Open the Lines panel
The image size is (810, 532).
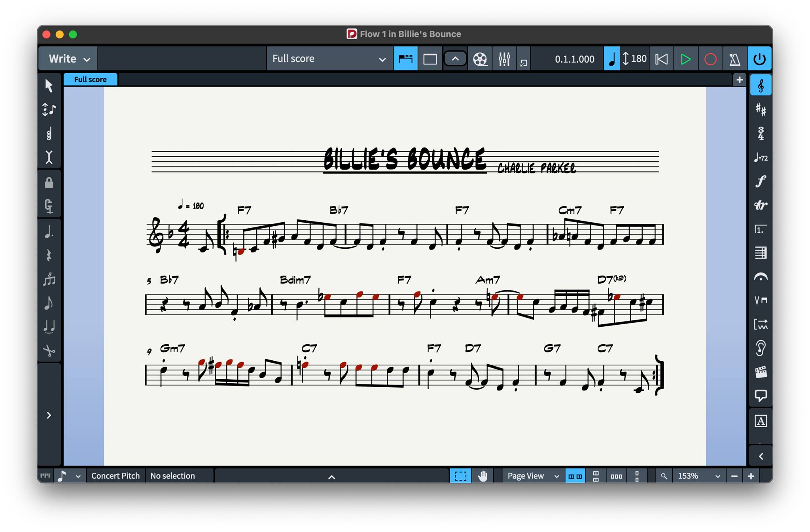coord(761,324)
